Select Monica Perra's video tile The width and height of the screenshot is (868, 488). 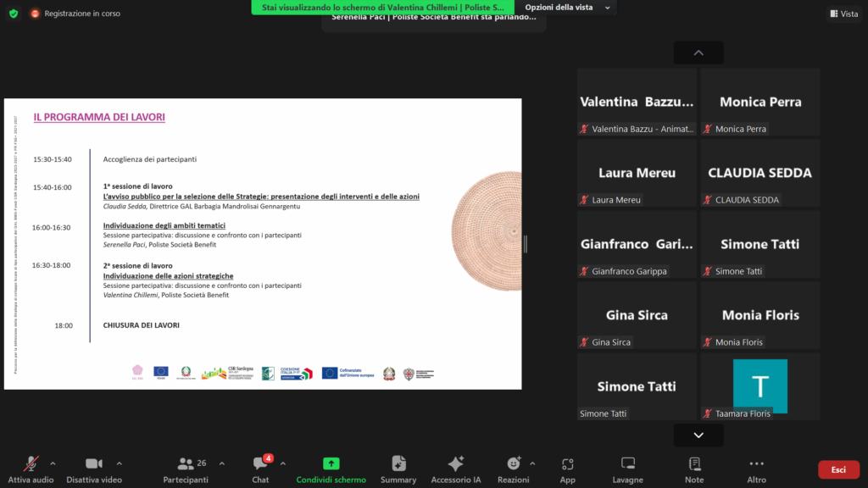pyautogui.click(x=760, y=103)
